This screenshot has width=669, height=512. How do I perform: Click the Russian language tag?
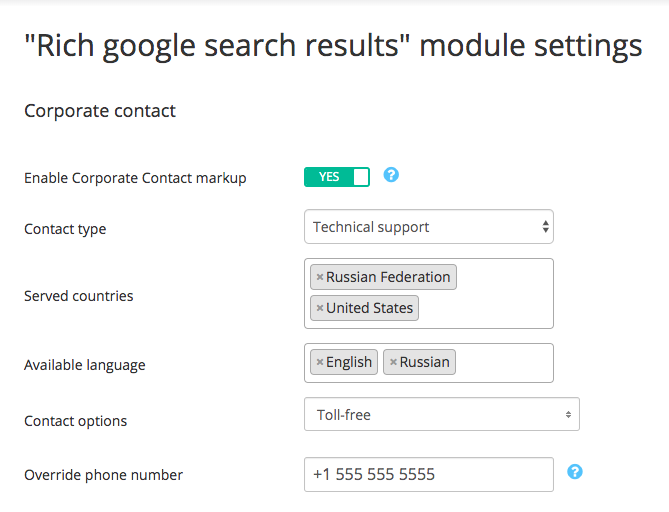point(425,363)
